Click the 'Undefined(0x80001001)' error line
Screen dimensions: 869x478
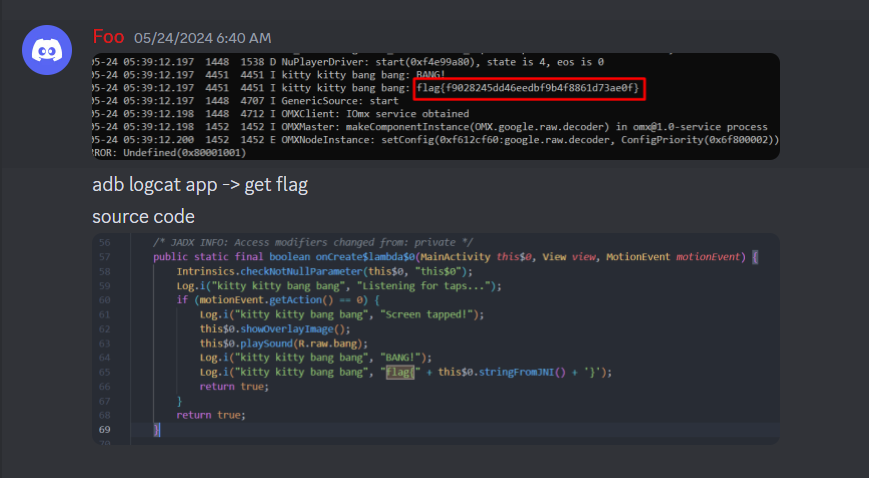coord(169,152)
